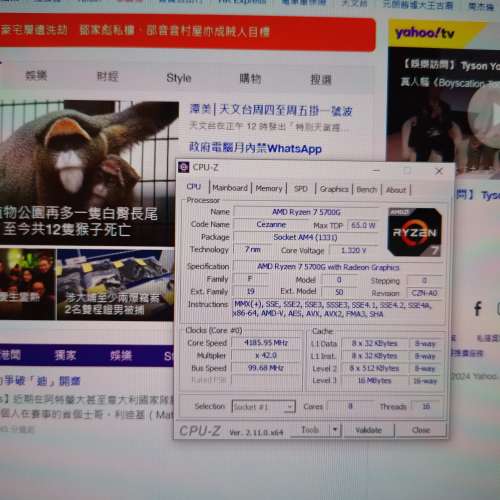Screen dimensions: 500x500
Task: Click the Code Name value "Cezanne"
Action: (x=271, y=225)
